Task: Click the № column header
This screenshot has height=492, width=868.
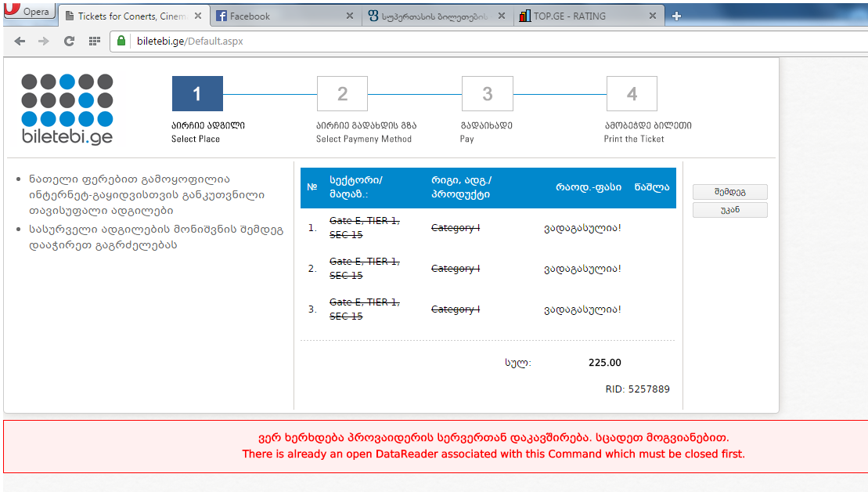Action: pos(312,187)
